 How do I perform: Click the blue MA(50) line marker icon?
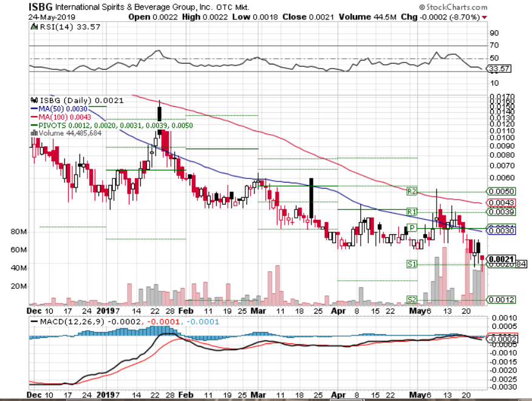(x=35, y=109)
